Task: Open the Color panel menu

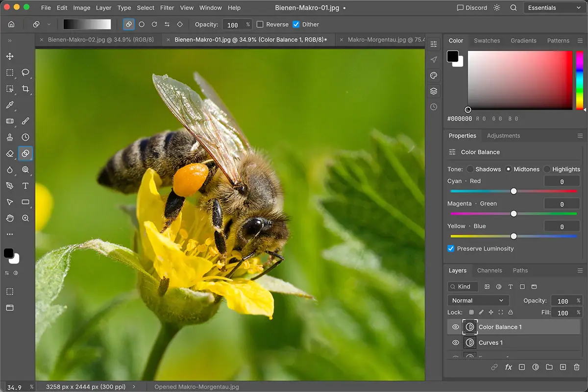Action: point(580,41)
